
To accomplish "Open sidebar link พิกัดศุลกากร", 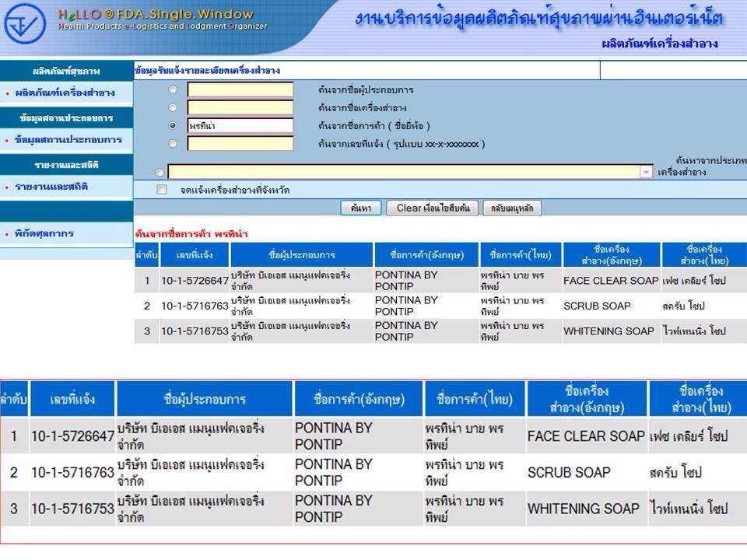I will coord(44,233).
